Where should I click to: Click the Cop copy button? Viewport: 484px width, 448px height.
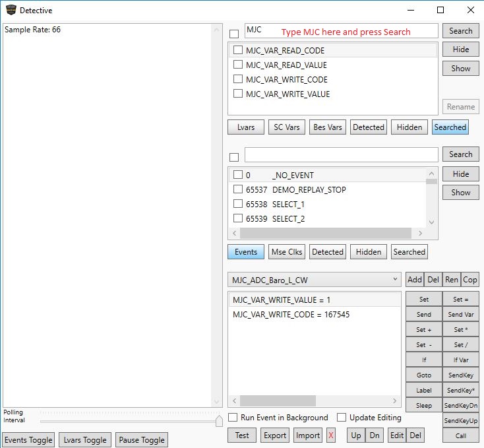click(x=469, y=280)
